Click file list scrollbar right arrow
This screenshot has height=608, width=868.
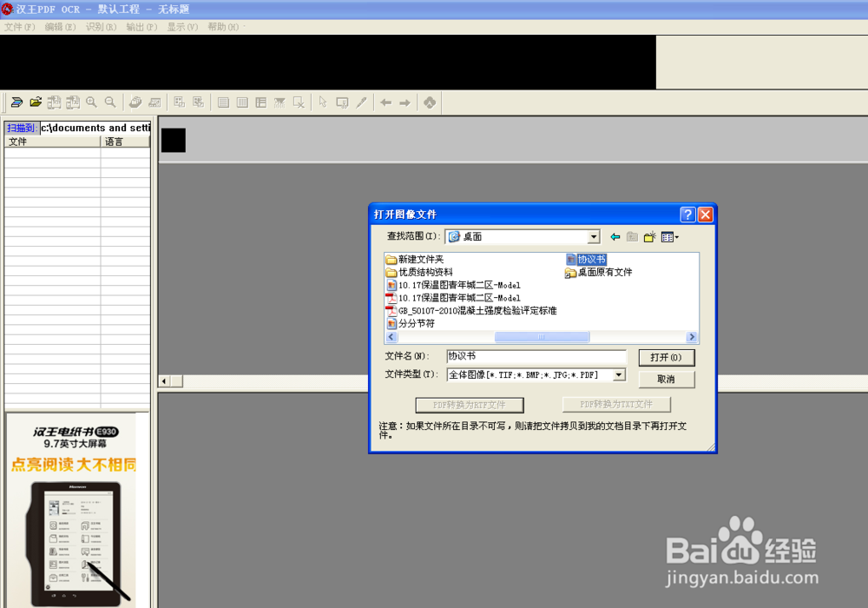pyautogui.click(x=692, y=337)
